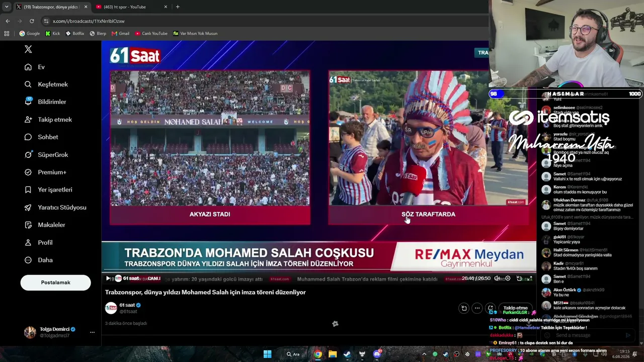Open Google Chrome from the taskbar
This screenshot has width=644, height=362.
(318, 354)
